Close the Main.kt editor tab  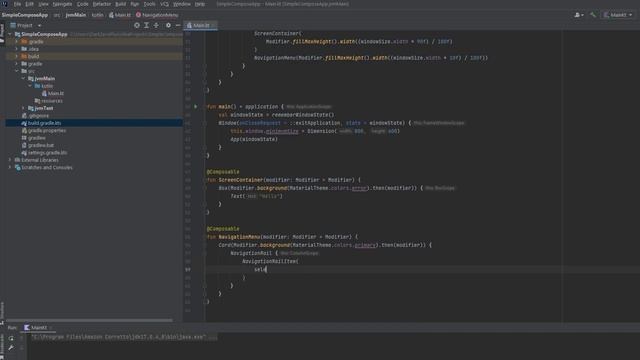213,25
